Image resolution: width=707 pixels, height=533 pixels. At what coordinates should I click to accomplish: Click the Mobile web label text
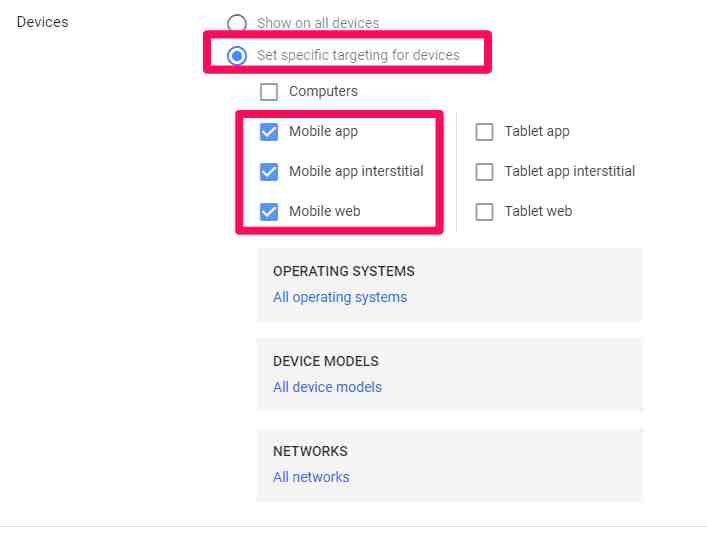[324, 211]
